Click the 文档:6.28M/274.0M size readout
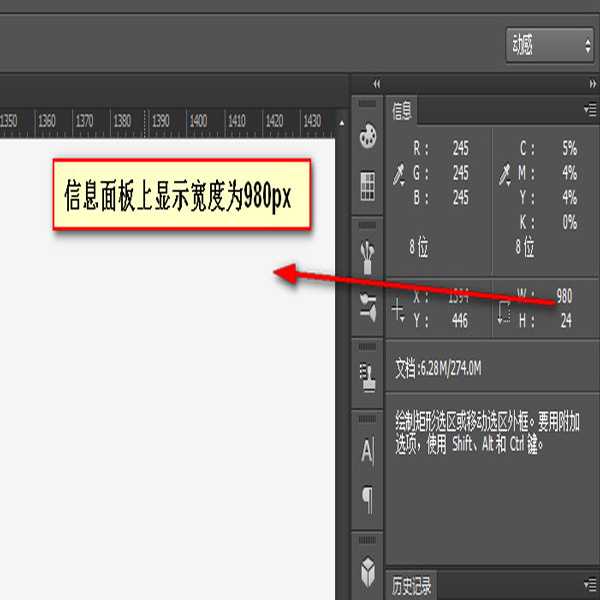Screen dimensions: 600x600 (x=438, y=369)
